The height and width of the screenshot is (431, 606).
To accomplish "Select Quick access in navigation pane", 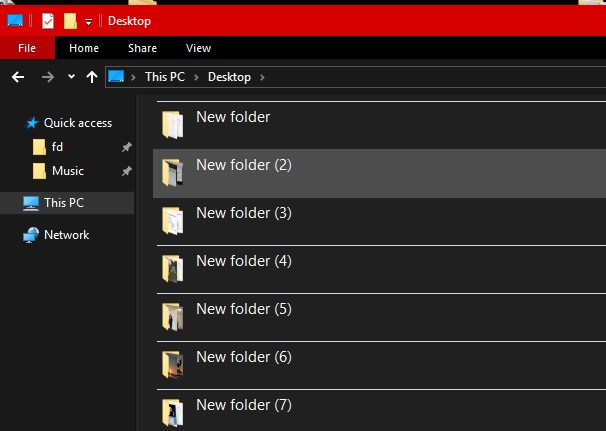I will click(x=78, y=123).
